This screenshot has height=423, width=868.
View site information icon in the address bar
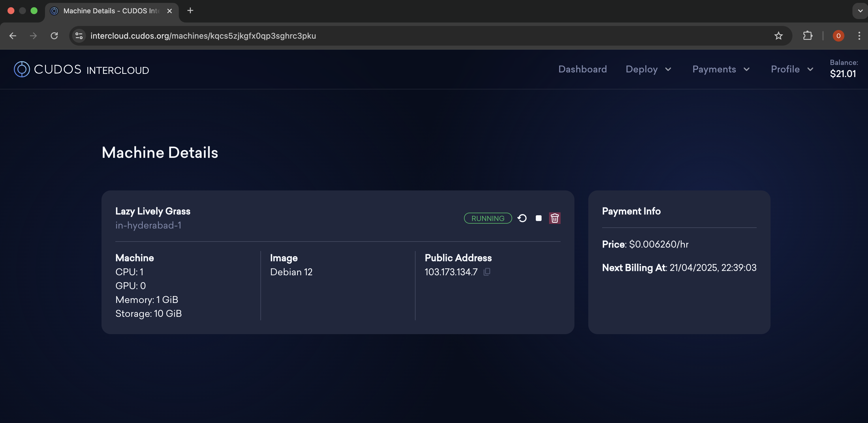79,36
